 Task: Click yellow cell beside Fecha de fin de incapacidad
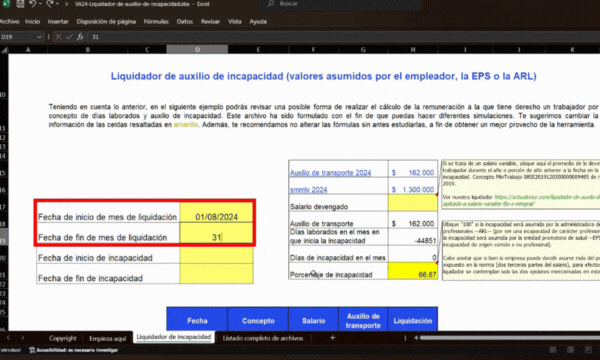point(216,274)
